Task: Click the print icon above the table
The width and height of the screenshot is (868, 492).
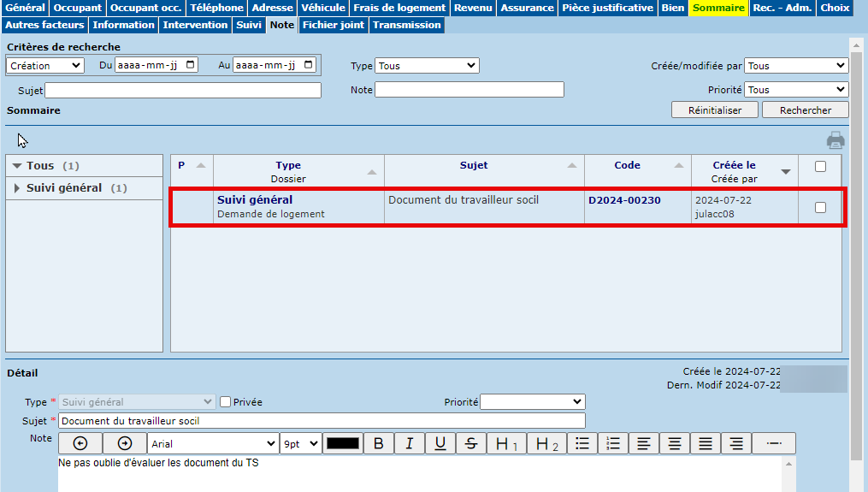Action: [836, 141]
